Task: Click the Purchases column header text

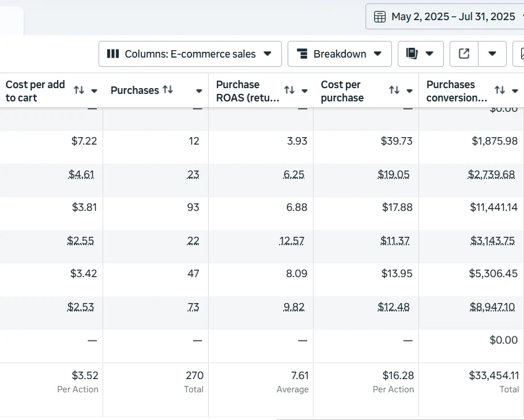Action: pos(135,90)
